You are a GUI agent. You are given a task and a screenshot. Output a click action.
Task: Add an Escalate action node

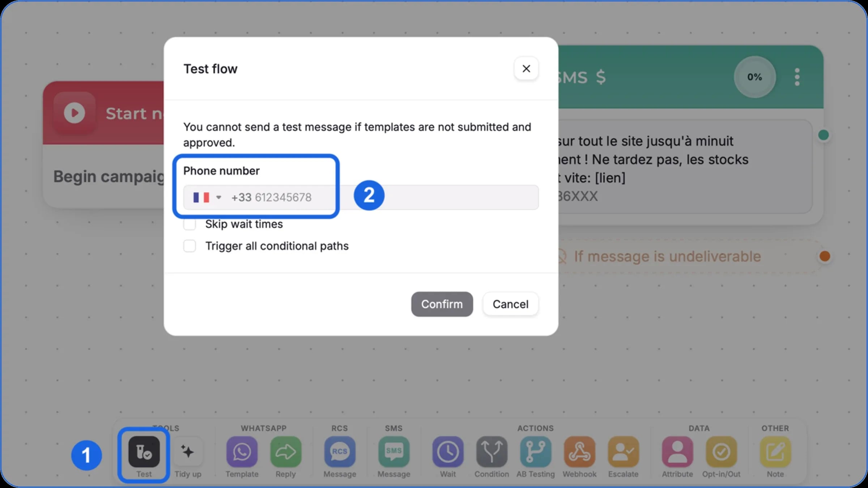[623, 452]
